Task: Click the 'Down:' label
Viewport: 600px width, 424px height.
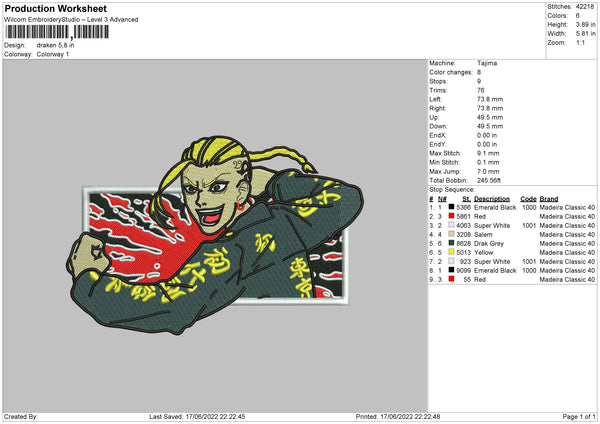Action: pyautogui.click(x=438, y=126)
